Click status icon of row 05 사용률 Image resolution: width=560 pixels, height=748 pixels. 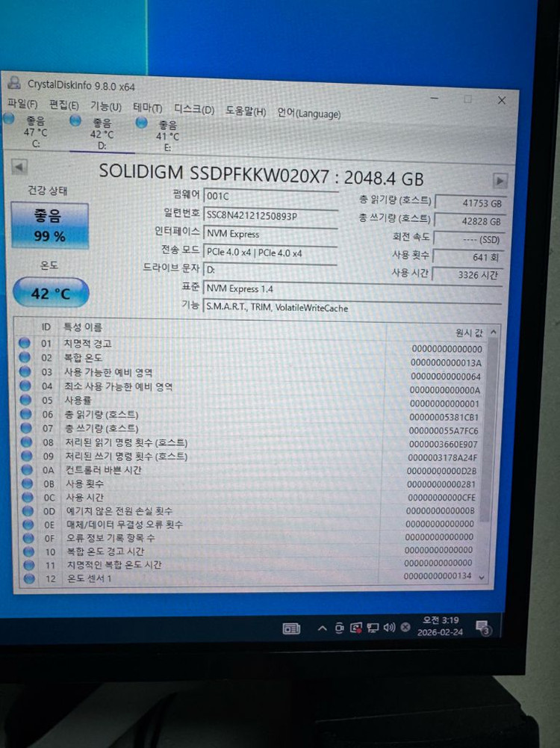25,400
